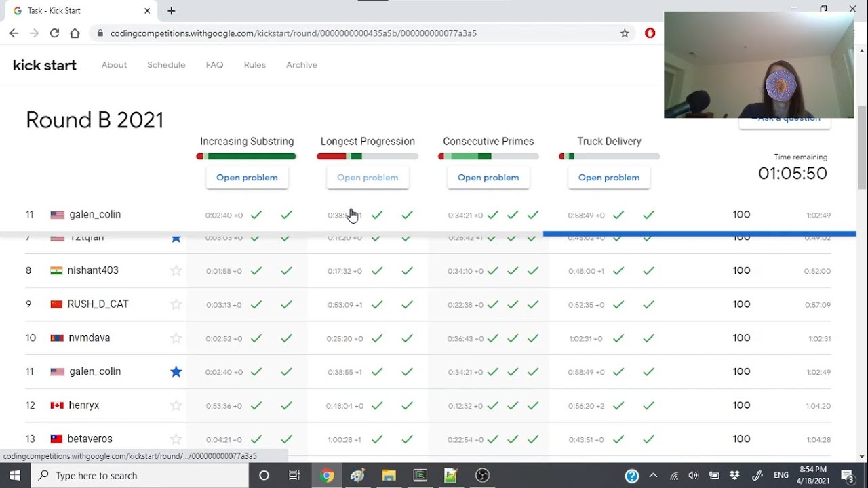This screenshot has height=488, width=868.
Task: Click nishant403 Truck Delivery time 0:48:00
Action: tap(586, 271)
